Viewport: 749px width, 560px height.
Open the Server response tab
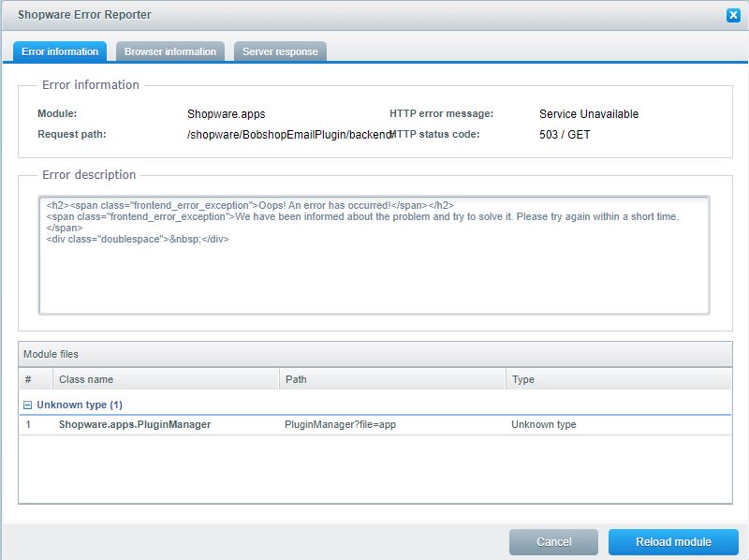pos(280,52)
